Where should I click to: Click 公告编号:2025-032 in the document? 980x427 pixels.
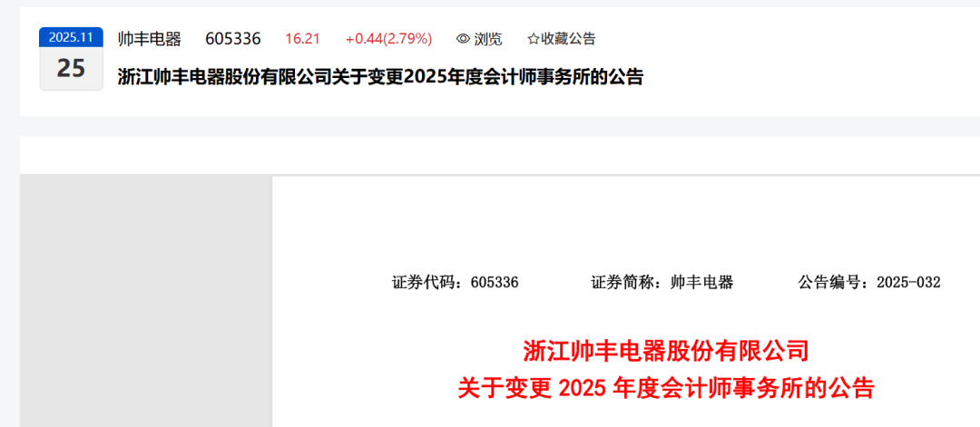pos(869,282)
